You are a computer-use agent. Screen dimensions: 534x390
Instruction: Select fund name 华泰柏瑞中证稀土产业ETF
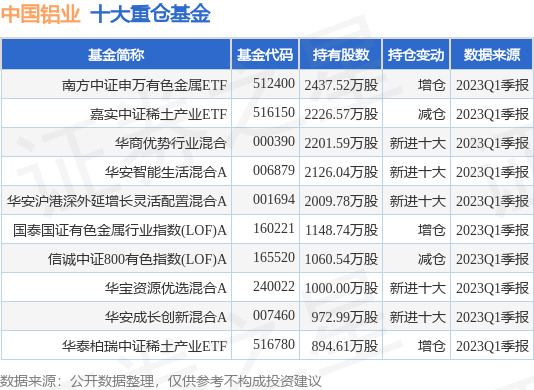[144, 346]
